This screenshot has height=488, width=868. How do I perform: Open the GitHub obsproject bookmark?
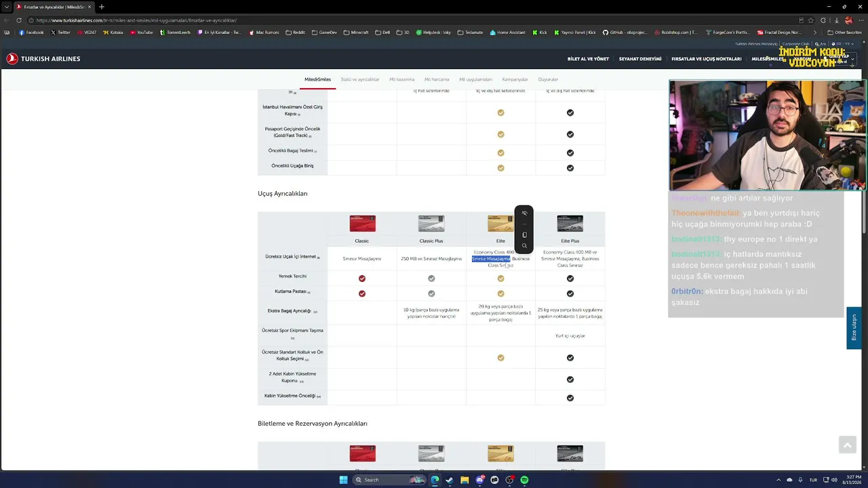point(624,33)
